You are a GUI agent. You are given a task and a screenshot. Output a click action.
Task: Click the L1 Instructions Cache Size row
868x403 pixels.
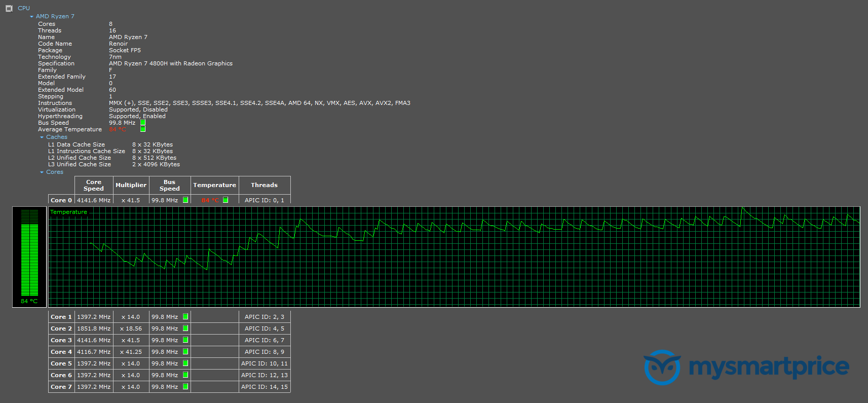click(110, 151)
